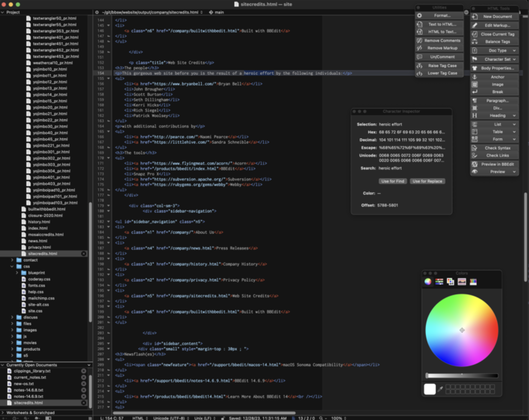Viewport: 529px width, 420px height.
Task: Collapse the css folder in the Project sidebar
Action: pyautogui.click(x=13, y=266)
